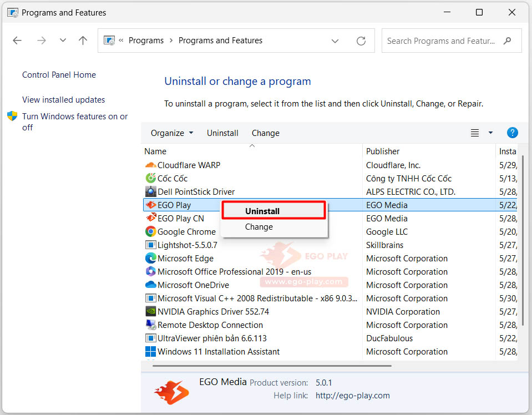Click Programs in the breadcrumb path

[146, 41]
